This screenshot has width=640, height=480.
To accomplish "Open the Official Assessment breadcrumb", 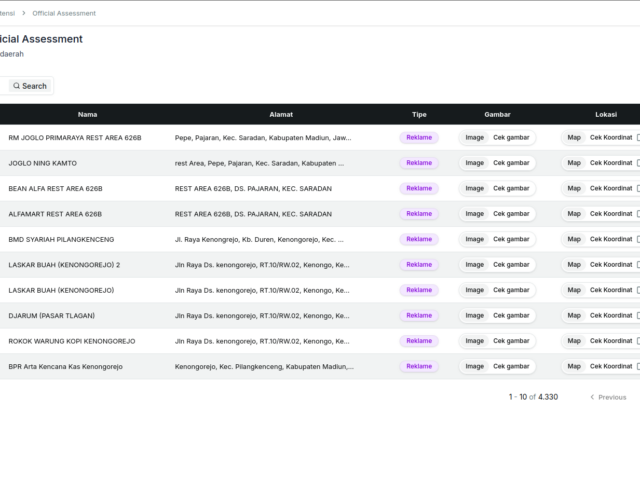I will (64, 13).
